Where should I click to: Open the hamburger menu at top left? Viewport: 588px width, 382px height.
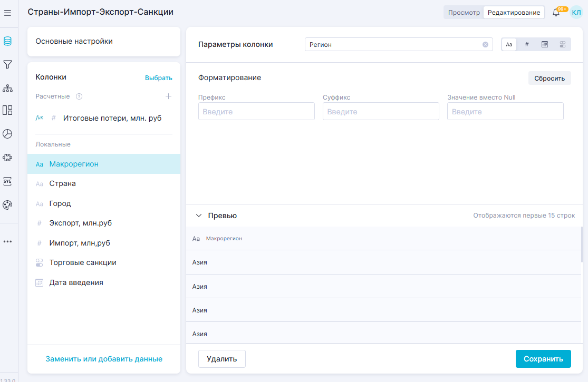7,13
